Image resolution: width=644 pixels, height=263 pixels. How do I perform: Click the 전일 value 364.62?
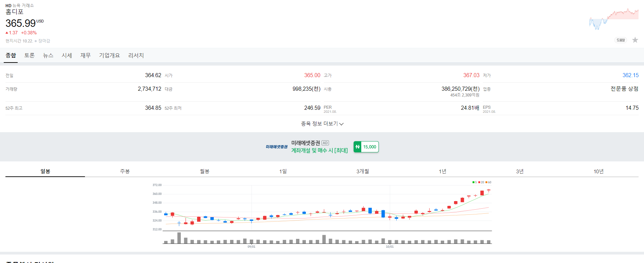pyautogui.click(x=153, y=75)
